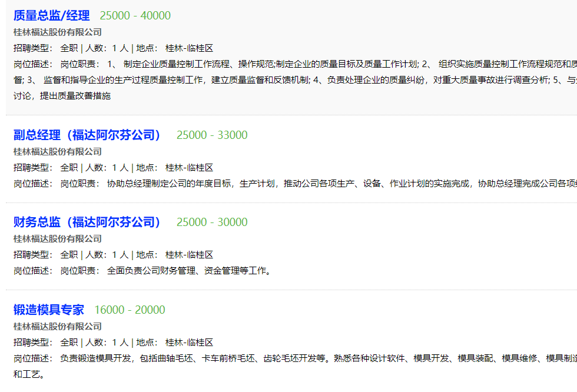Image resolution: width=577 pixels, height=392 pixels.
Task: Click 桂林福达股份有限公司 under 锻造模具专家
Action: point(58,327)
